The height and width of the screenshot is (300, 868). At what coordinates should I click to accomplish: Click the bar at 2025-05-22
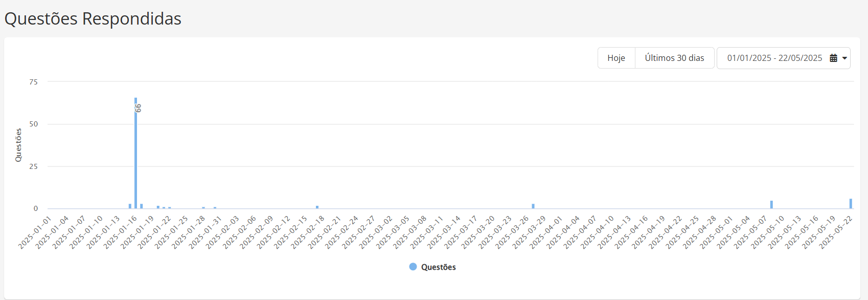point(851,204)
